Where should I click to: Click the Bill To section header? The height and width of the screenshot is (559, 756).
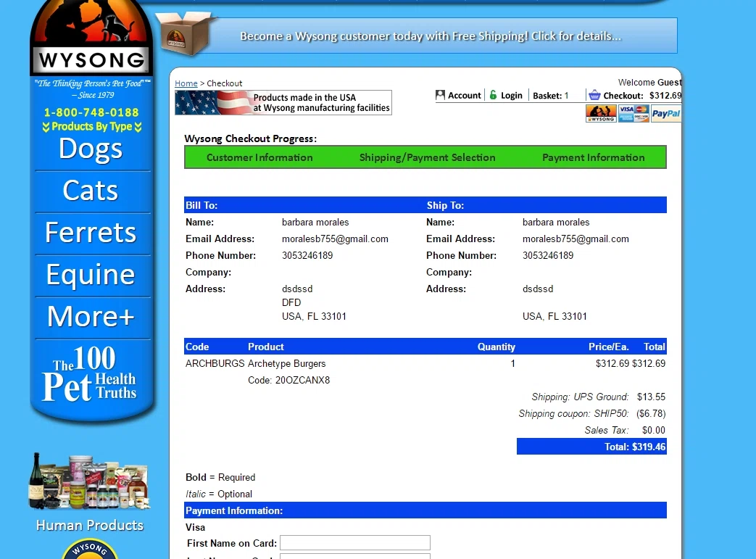202,205
